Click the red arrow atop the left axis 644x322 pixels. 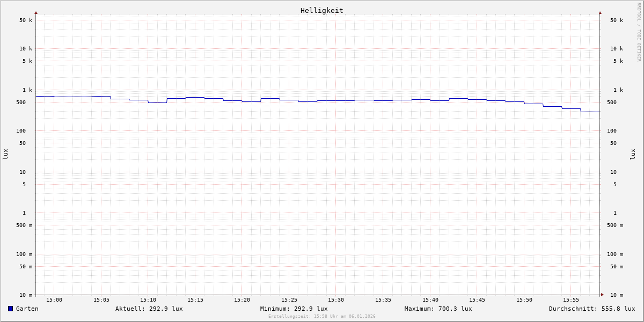pos(36,12)
